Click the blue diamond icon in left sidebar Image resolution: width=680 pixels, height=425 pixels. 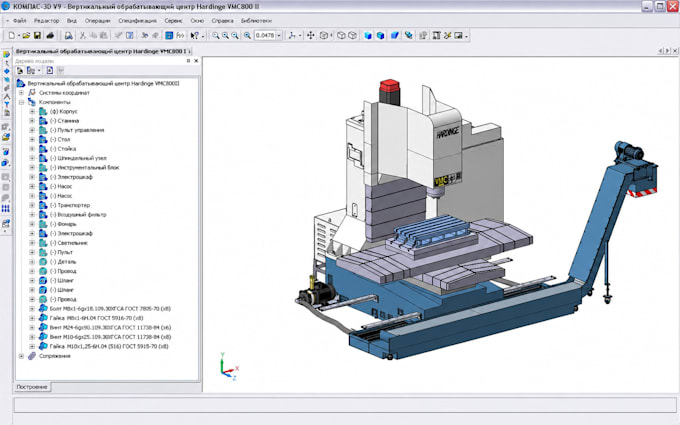[x=7, y=71]
